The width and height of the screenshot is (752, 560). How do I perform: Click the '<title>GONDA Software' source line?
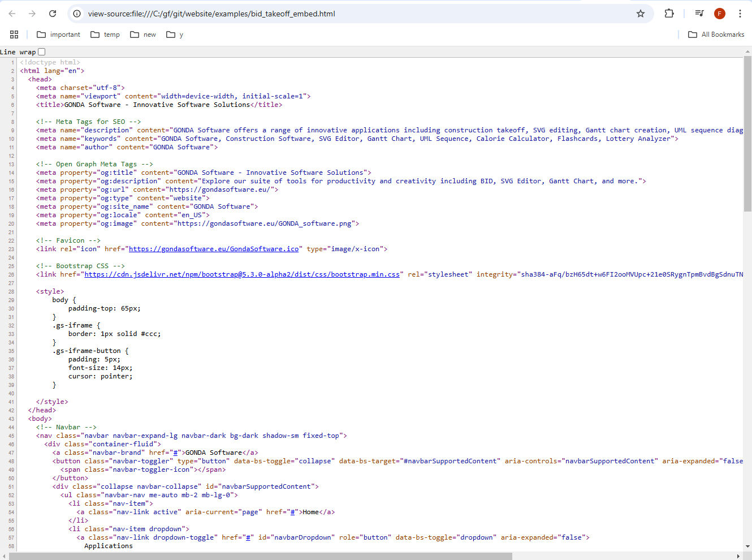click(x=159, y=105)
